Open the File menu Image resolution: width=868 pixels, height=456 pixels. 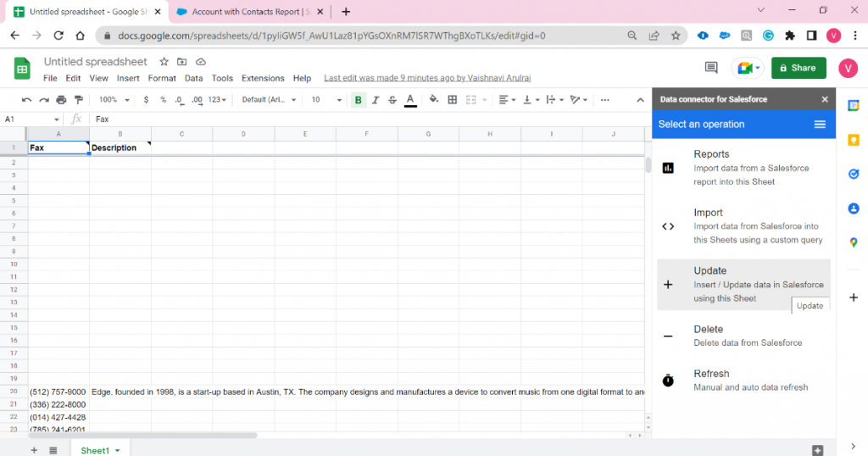pyautogui.click(x=50, y=79)
